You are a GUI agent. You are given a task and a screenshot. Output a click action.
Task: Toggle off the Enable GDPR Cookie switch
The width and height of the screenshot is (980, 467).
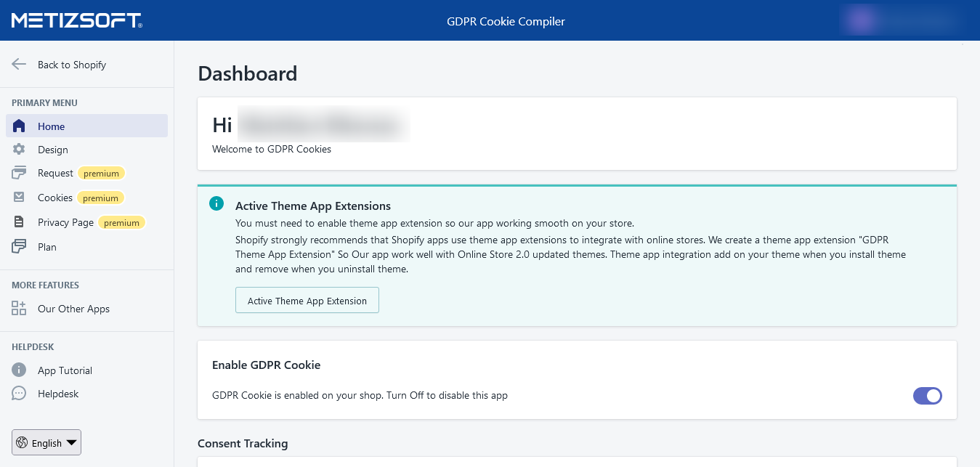[927, 396]
